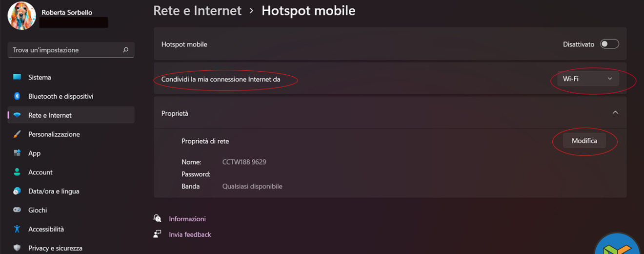Click Roberta Sorbello profile avatar
The width and height of the screenshot is (644, 254).
21,16
